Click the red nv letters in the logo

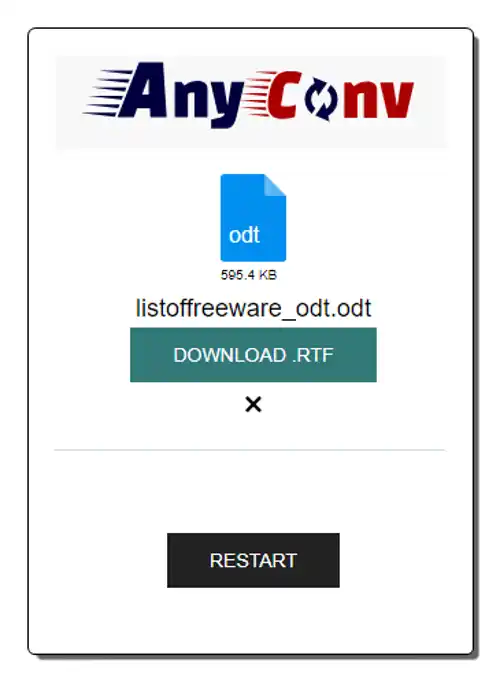tap(378, 100)
